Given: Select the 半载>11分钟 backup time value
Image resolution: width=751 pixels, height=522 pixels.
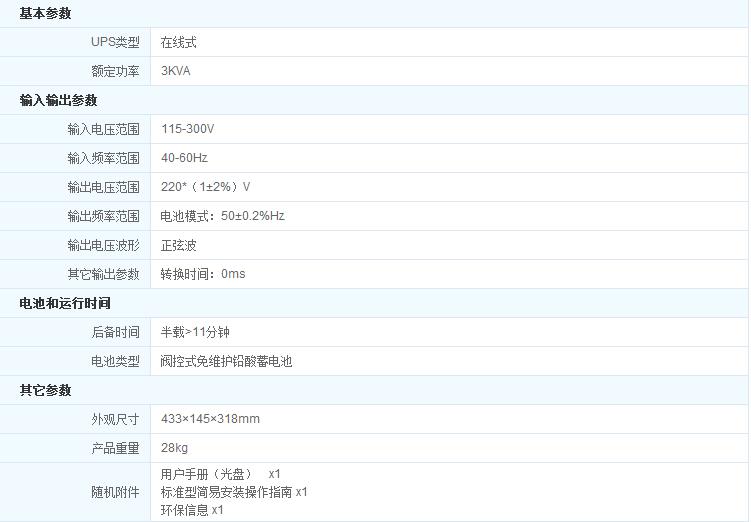Looking at the screenshot, I should pos(195,332).
